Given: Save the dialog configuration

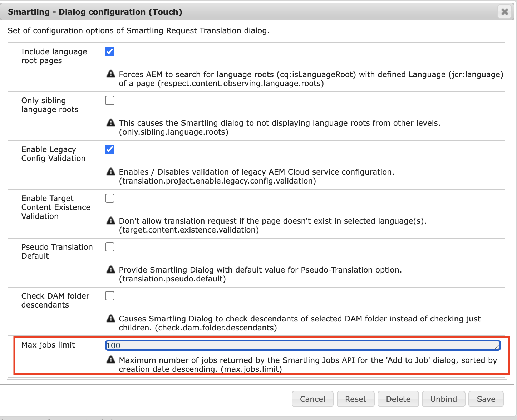Looking at the screenshot, I should pos(486,399).
